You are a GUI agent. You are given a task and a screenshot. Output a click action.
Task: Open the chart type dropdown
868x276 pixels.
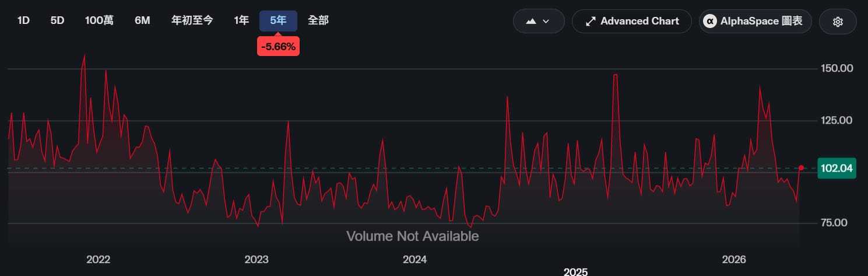pyautogui.click(x=539, y=21)
